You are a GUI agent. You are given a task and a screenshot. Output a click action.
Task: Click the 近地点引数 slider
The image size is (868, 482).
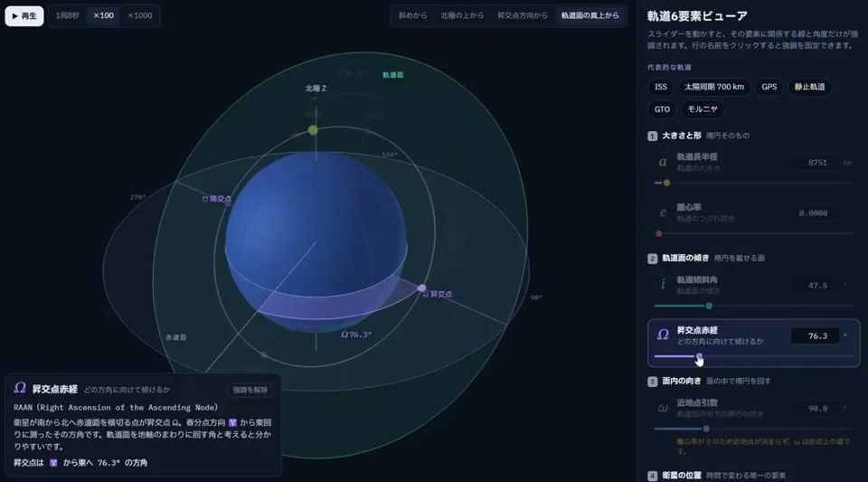tap(753, 429)
